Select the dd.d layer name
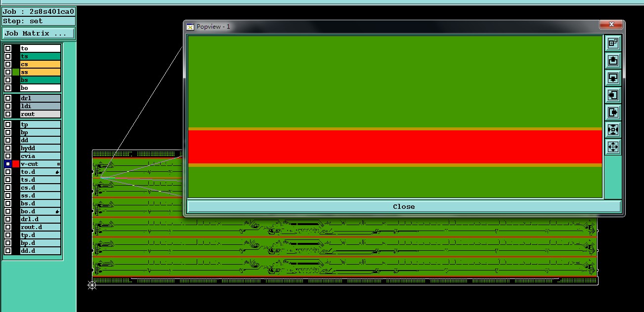The width and height of the screenshot is (644, 312). pos(41,251)
